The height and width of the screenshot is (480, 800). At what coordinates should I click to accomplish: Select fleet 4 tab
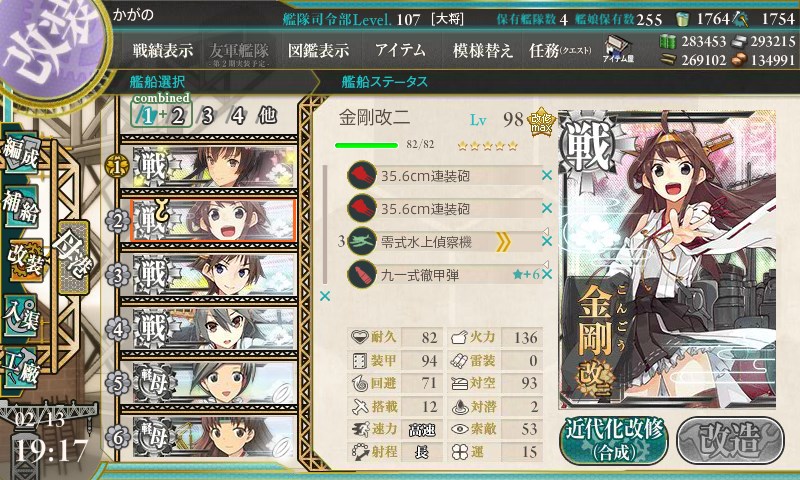238,116
